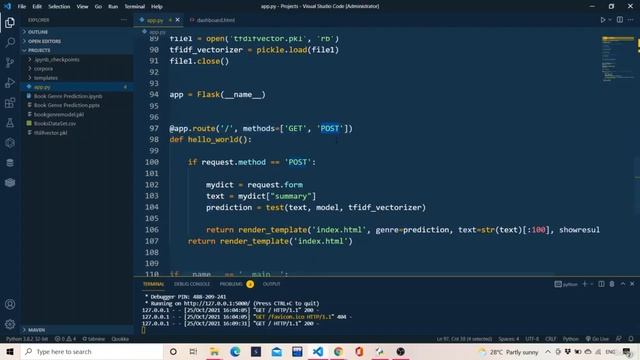Click Go Live in the status bar

tap(597, 339)
